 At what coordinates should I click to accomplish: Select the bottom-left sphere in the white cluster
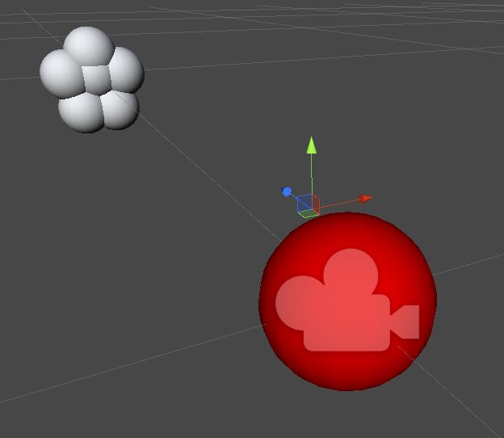(78, 113)
